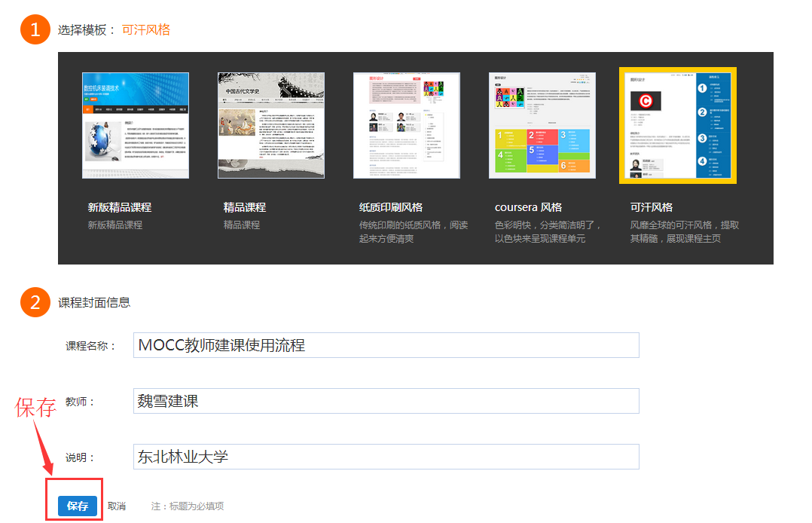The width and height of the screenshot is (812, 523).
Task: Click the 新版精品课程 template title
Action: coord(120,207)
